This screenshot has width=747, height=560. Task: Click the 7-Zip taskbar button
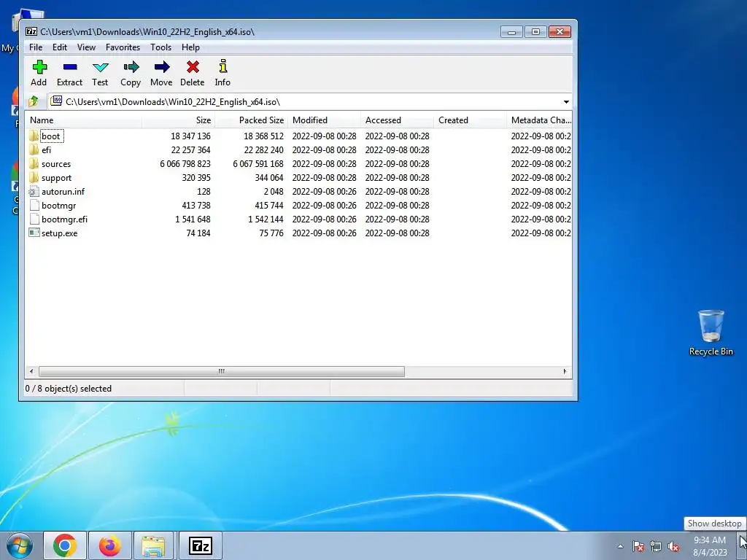tap(200, 545)
